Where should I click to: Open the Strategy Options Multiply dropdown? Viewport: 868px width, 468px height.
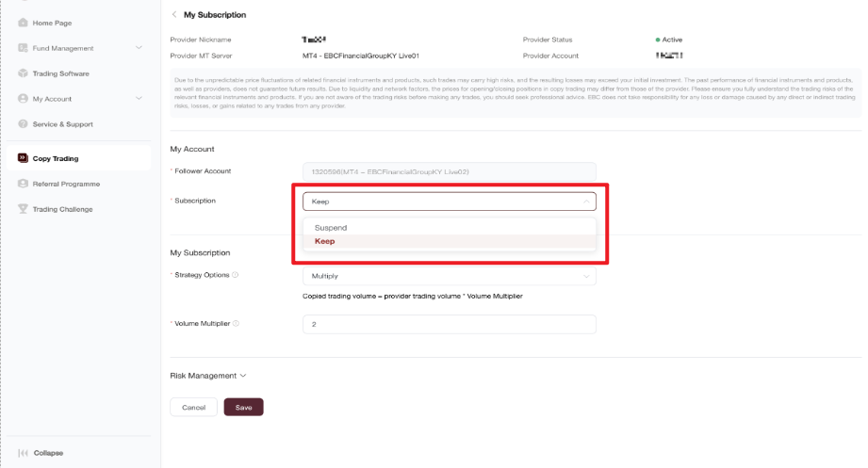pyautogui.click(x=449, y=276)
